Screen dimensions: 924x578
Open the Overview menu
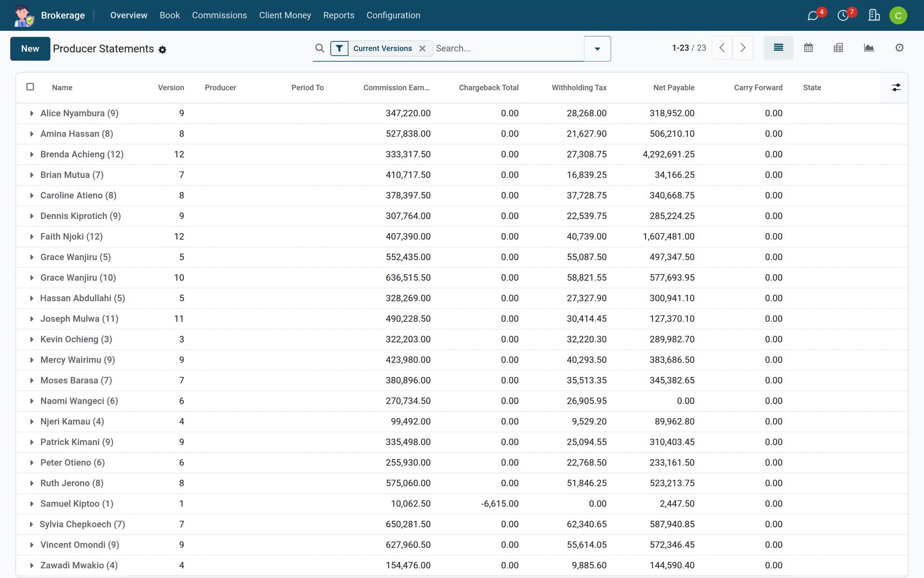pos(128,15)
